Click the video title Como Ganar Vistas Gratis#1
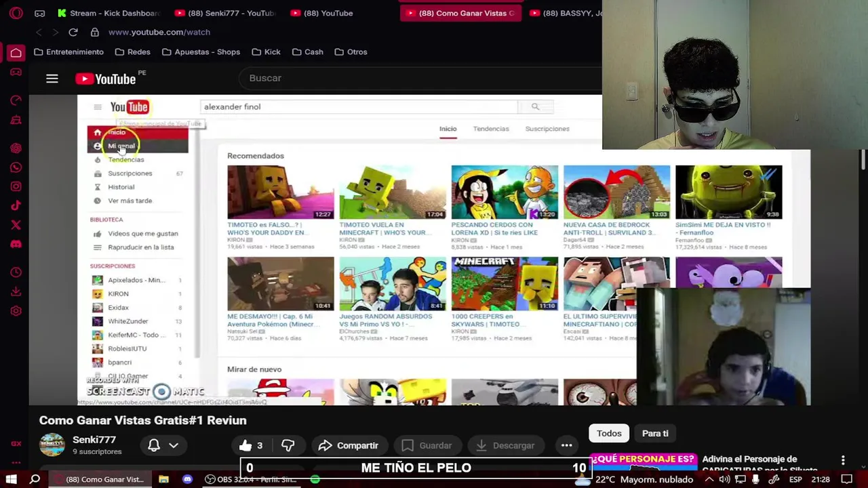This screenshot has height=488, width=868. (x=142, y=420)
